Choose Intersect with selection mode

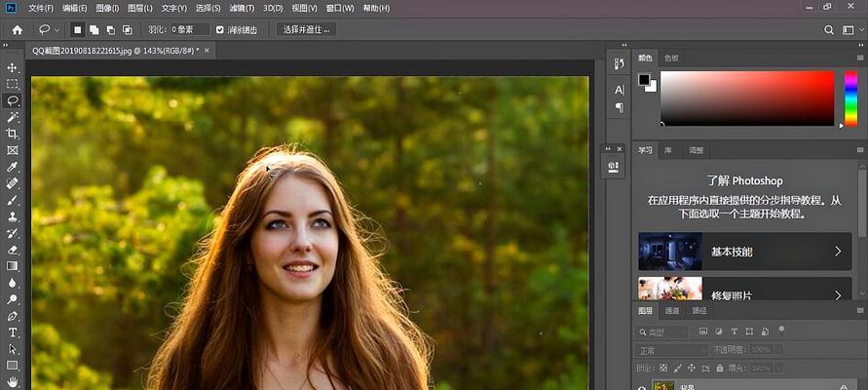click(128, 30)
